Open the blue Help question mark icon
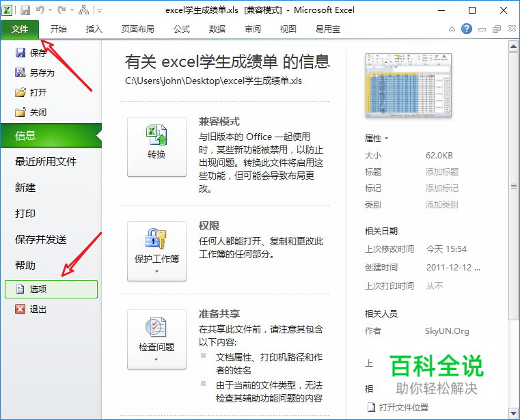The width and height of the screenshot is (520, 420). coord(467,29)
